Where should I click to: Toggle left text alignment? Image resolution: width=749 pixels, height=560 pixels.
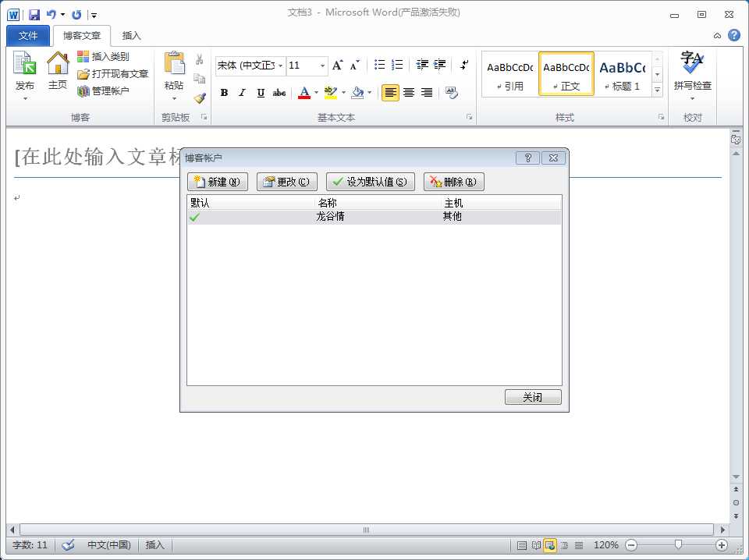coord(390,93)
